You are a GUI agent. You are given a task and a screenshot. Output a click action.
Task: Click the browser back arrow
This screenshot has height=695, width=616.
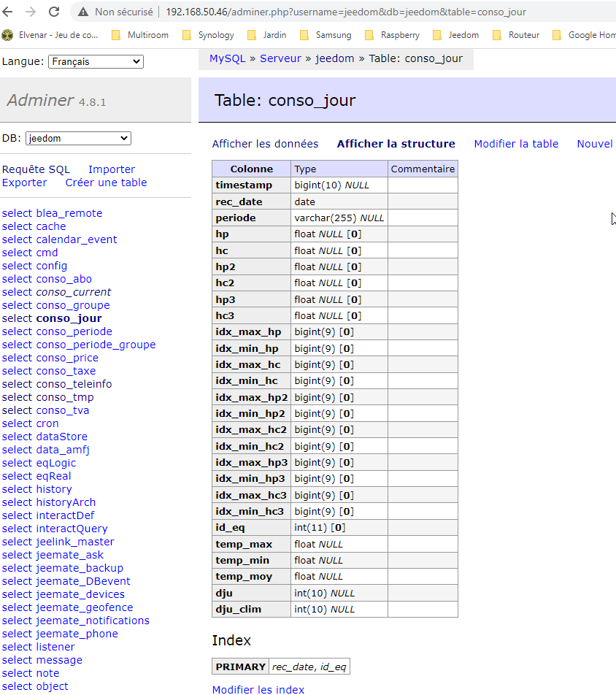[9, 12]
